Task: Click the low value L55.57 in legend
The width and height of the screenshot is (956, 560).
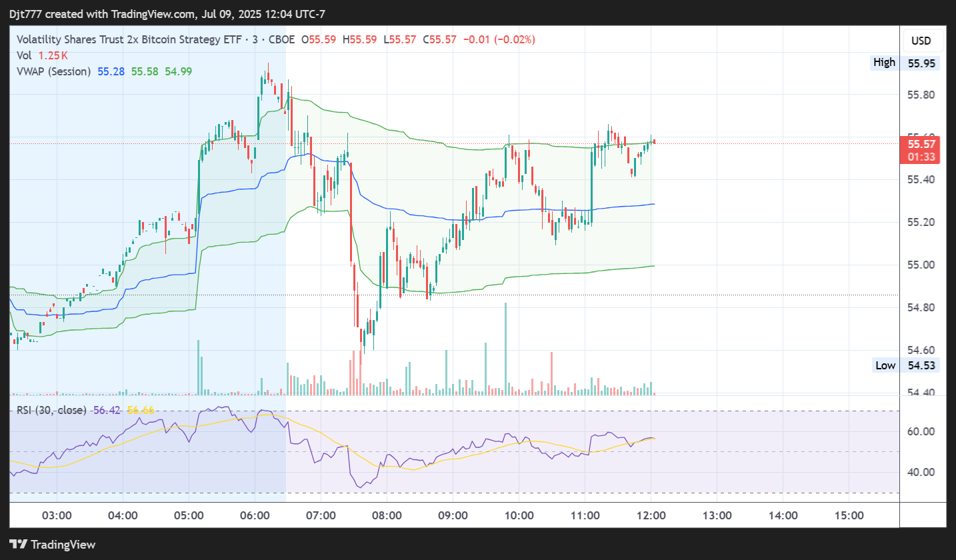Action: (x=399, y=39)
